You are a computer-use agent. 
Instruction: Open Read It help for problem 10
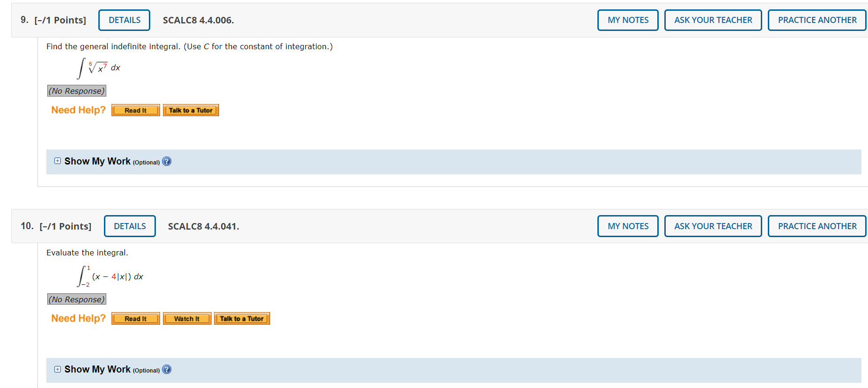point(135,318)
